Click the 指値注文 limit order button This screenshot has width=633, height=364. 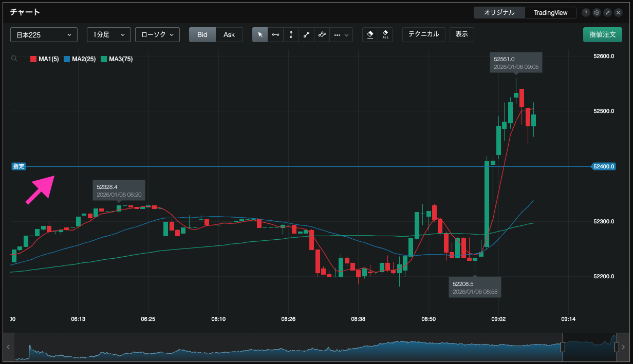click(602, 34)
